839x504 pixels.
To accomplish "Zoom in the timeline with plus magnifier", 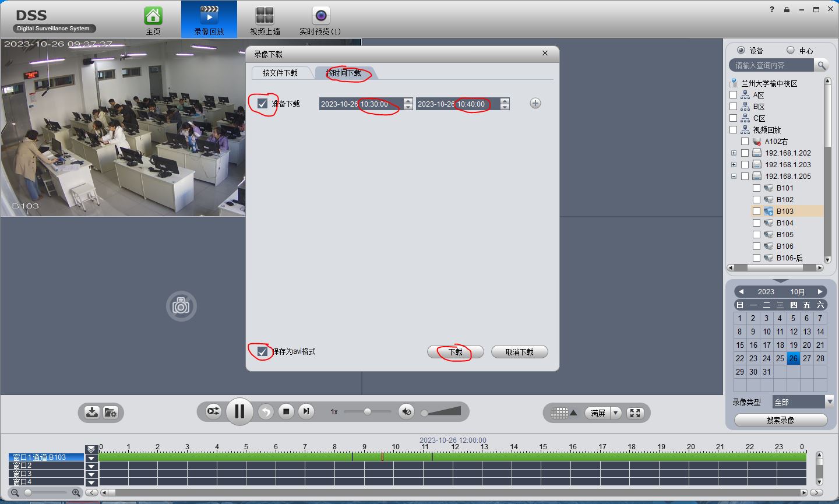I will 76,493.
